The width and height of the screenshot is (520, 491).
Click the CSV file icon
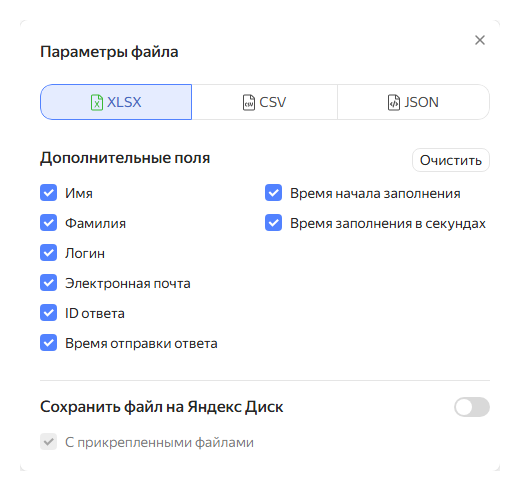(249, 102)
